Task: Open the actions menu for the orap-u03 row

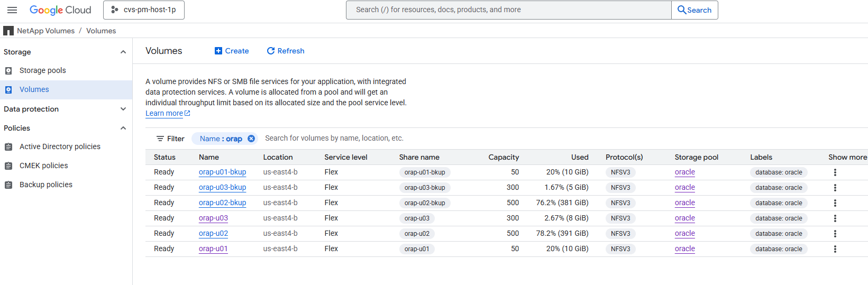Action: point(835,218)
